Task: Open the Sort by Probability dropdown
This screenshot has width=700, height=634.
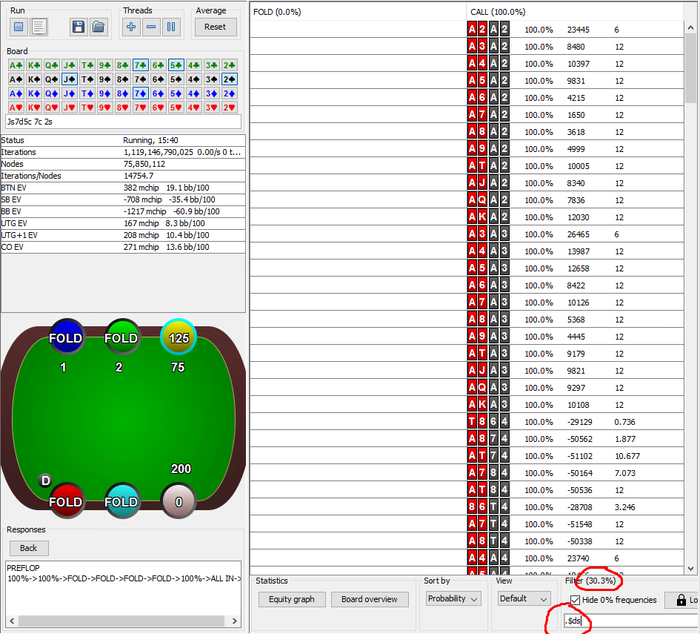Action: (x=453, y=598)
